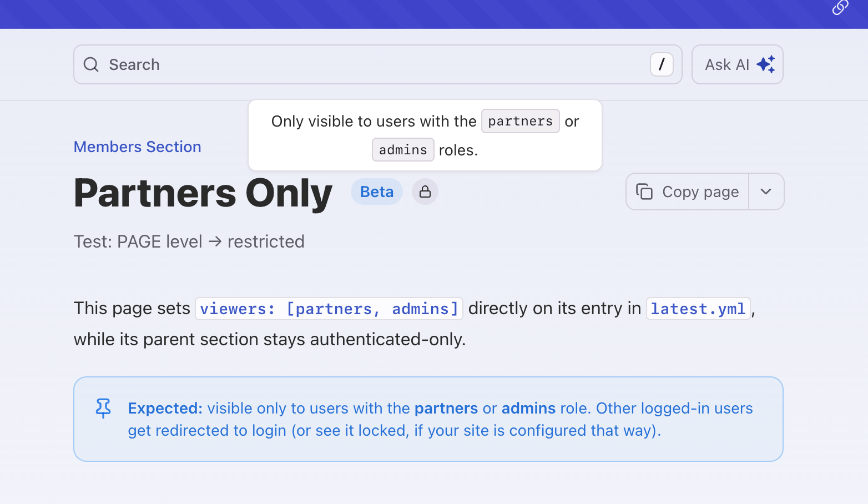The image size is (868, 504).
Task: Go to Members Section breadcrumb
Action: tap(138, 147)
